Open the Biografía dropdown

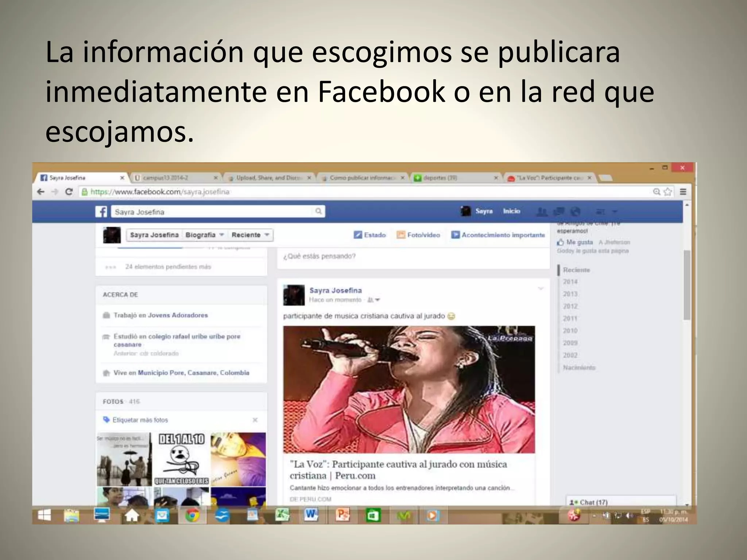coord(205,235)
